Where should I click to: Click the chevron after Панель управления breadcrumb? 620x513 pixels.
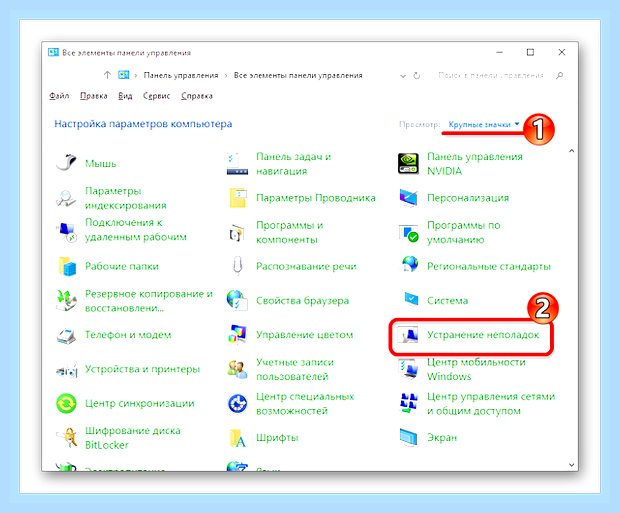pos(226,76)
